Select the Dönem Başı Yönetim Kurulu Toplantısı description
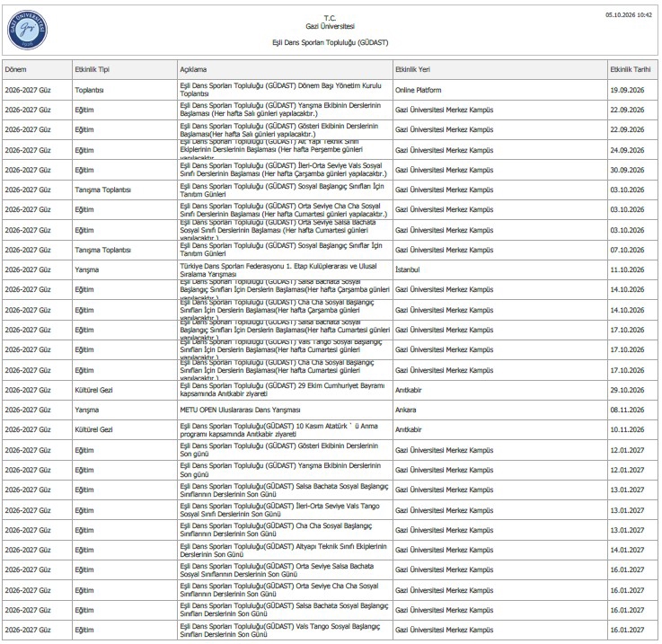The height and width of the screenshot is (644, 662). (x=281, y=90)
